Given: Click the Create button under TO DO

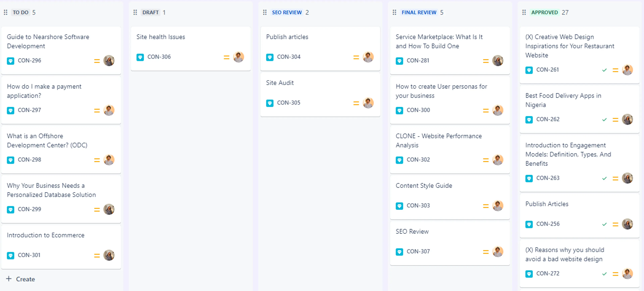Looking at the screenshot, I should 20,279.
